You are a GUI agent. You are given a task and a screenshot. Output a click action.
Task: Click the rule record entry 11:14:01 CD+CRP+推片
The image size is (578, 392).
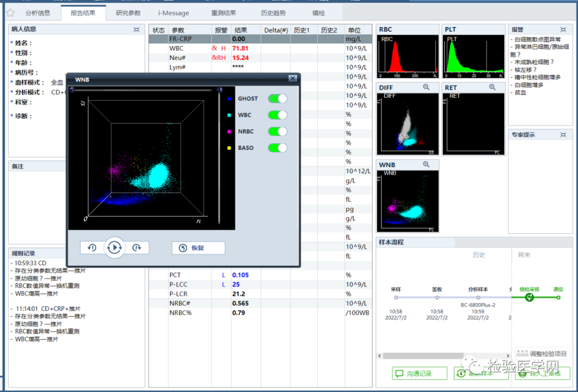click(x=48, y=309)
